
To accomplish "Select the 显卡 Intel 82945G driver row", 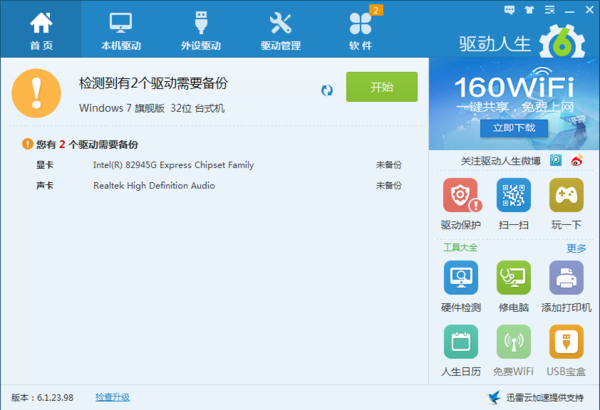I will 218,165.
